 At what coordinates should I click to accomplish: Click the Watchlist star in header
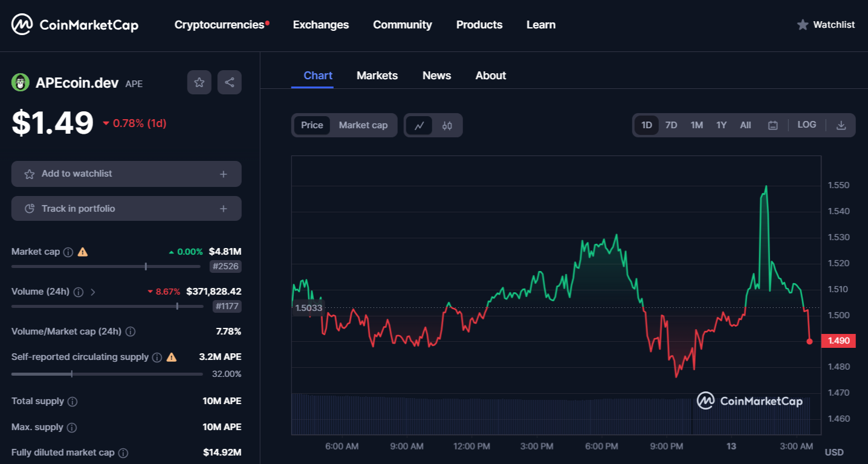[x=803, y=25]
